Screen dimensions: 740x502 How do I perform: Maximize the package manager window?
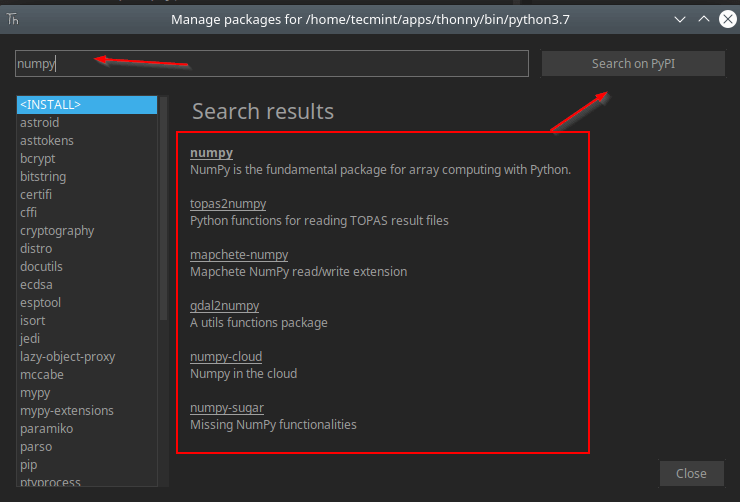(x=704, y=19)
